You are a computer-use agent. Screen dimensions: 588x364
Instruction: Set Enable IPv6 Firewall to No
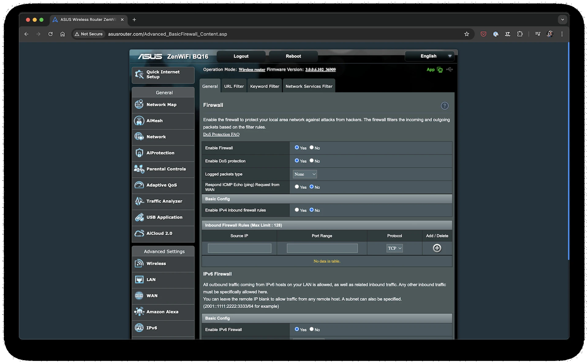tap(311, 329)
